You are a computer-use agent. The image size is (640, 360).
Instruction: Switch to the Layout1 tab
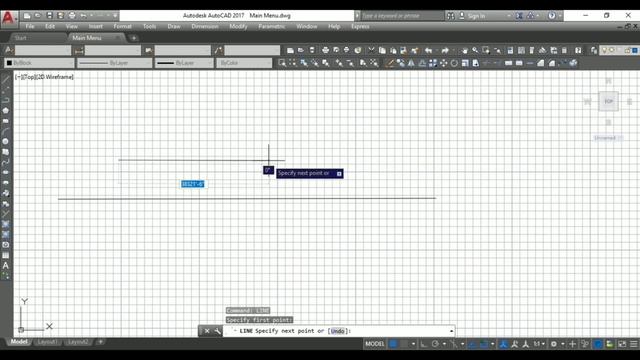pyautogui.click(x=47, y=342)
